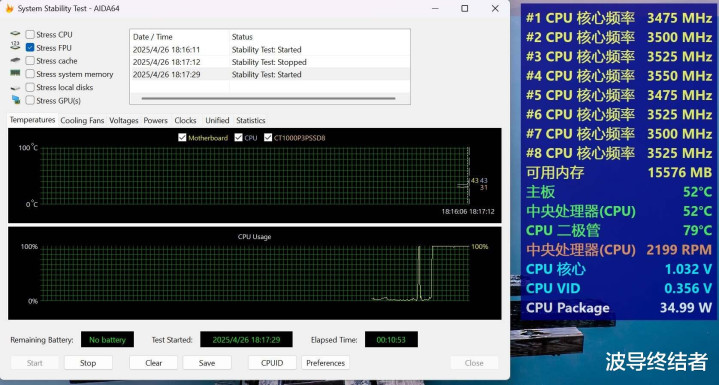Open Preferences dialog
Viewport: 719px width, 385px height.
pyautogui.click(x=326, y=363)
